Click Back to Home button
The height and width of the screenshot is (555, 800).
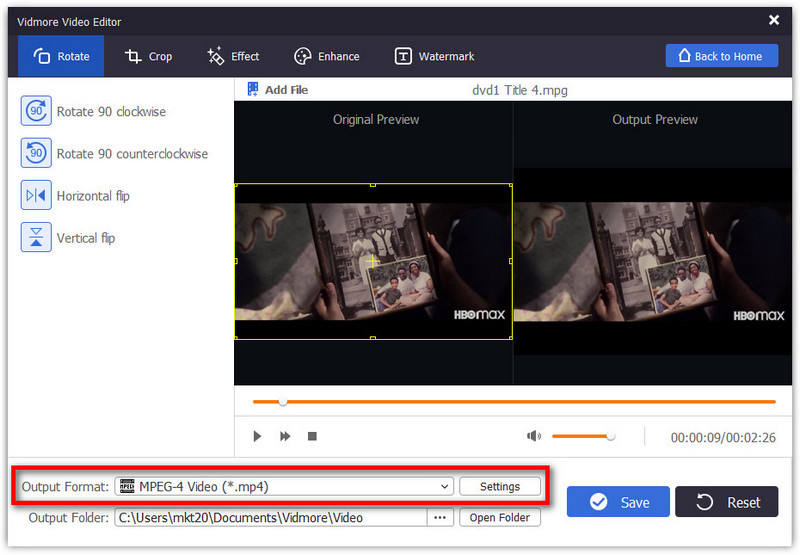click(721, 56)
